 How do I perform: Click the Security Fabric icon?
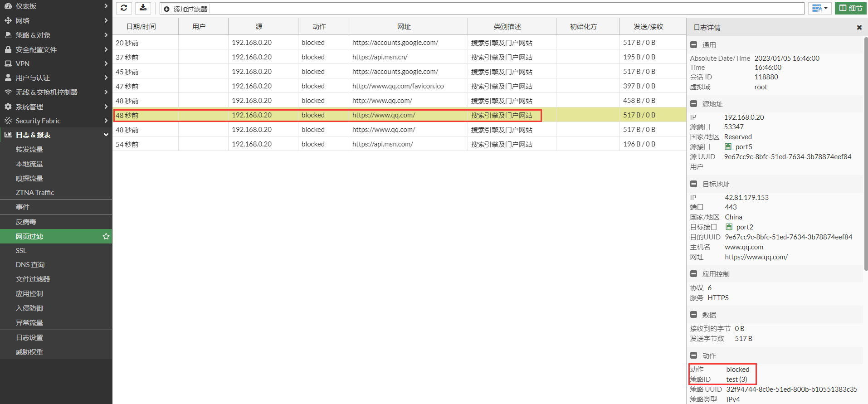(8, 121)
